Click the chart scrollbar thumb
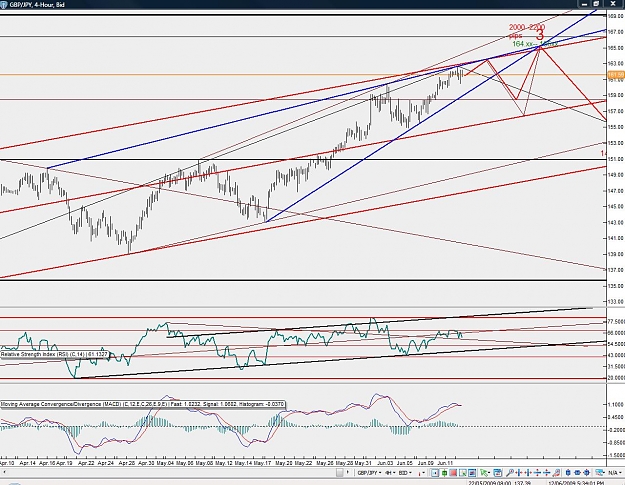 pos(340,473)
